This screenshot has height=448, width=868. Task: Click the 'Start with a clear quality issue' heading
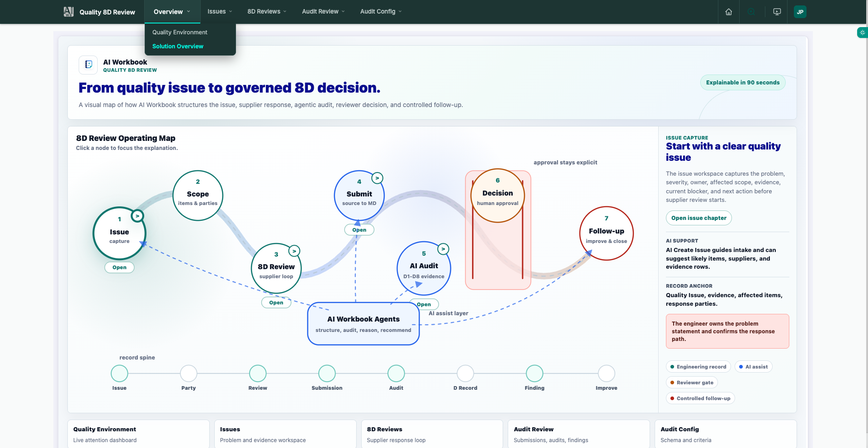pyautogui.click(x=723, y=152)
